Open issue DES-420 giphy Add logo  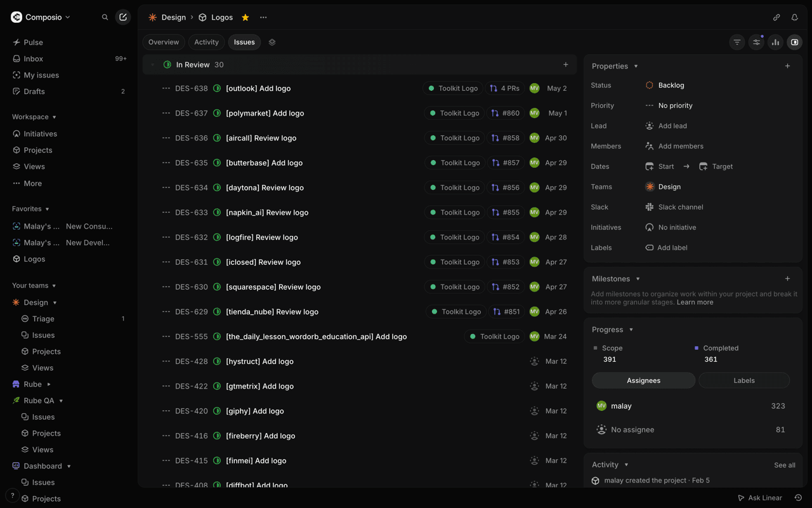coord(254,411)
